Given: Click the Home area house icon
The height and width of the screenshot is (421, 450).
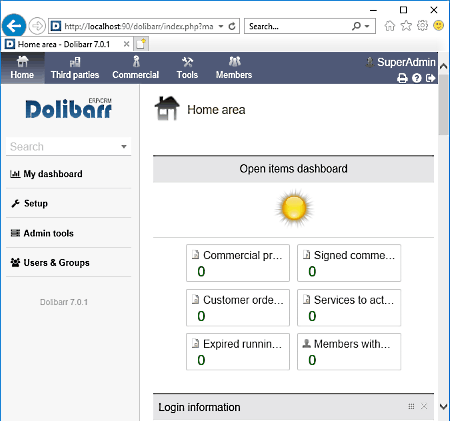Looking at the screenshot, I should [x=167, y=108].
